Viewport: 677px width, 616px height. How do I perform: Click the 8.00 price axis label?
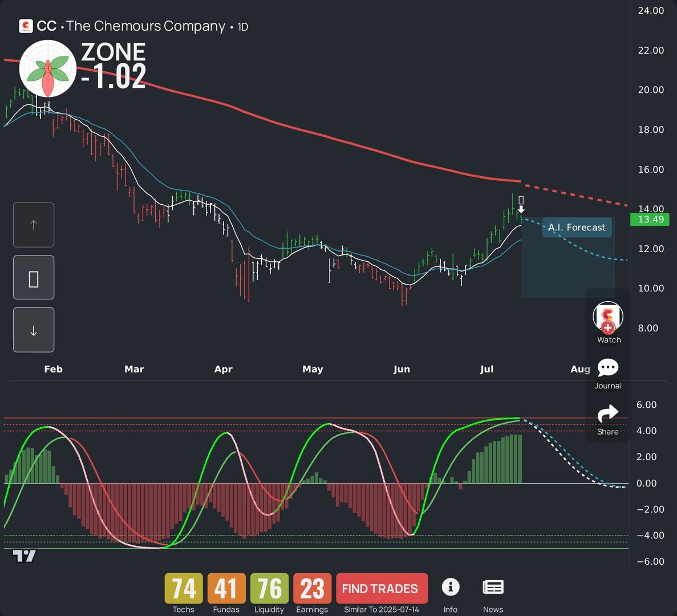click(648, 328)
